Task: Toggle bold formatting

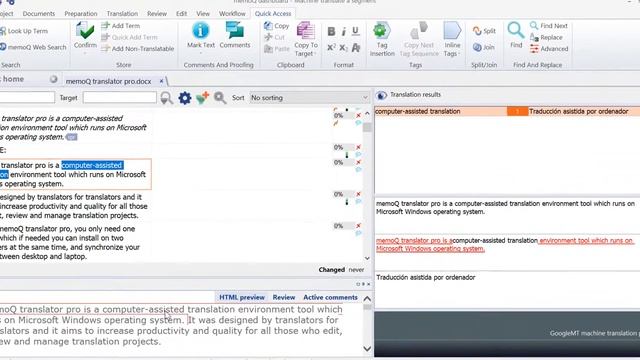Action: coord(331,31)
